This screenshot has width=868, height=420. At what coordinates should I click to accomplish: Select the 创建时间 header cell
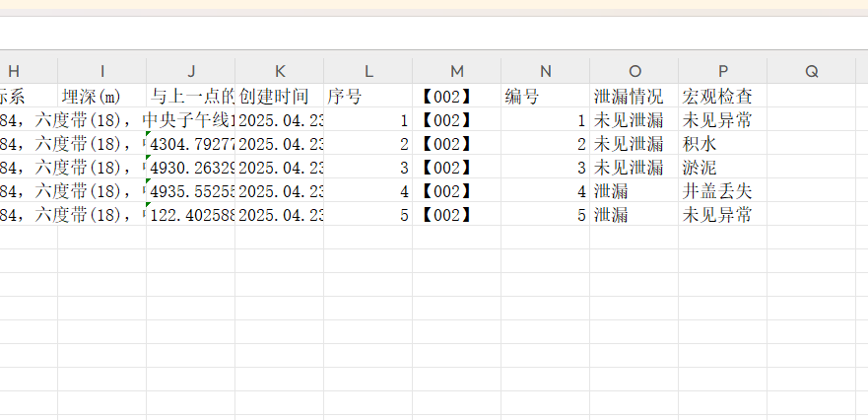coord(279,97)
